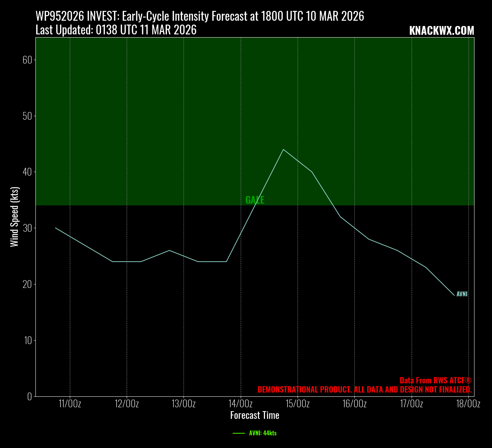Click the Last Updated timestamp line
The image size is (492, 448).
click(x=116, y=30)
